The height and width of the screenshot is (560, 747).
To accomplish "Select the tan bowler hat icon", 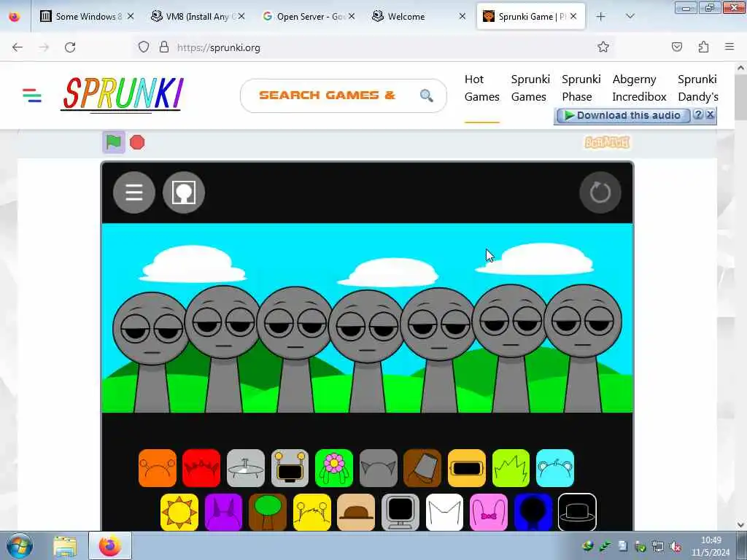I will [x=356, y=513].
